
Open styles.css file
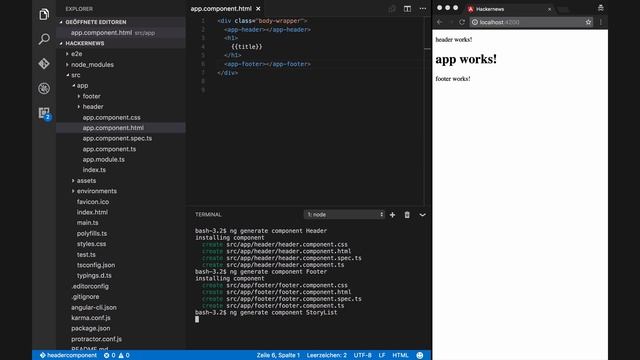(x=91, y=244)
